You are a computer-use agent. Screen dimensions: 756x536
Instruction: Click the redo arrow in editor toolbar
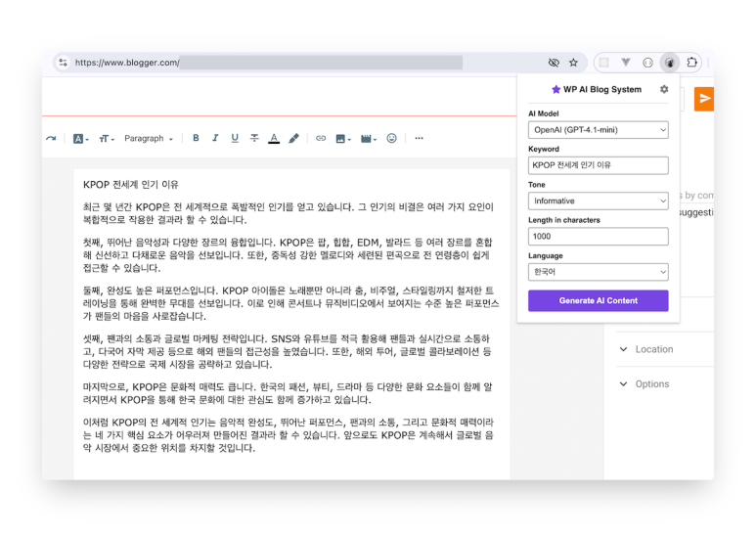tap(51, 138)
